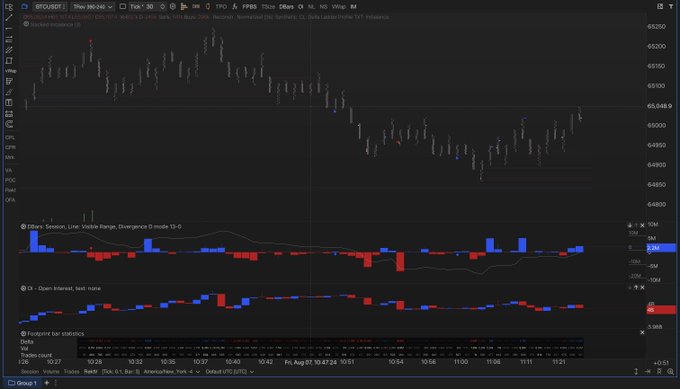
Task: Select the rectangle drawing tool
Action: (9, 61)
